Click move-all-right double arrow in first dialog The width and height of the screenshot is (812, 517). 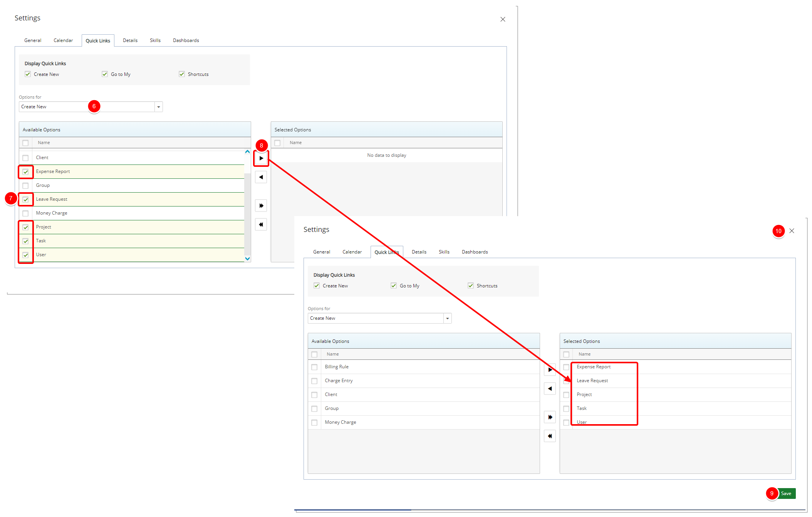click(x=261, y=206)
